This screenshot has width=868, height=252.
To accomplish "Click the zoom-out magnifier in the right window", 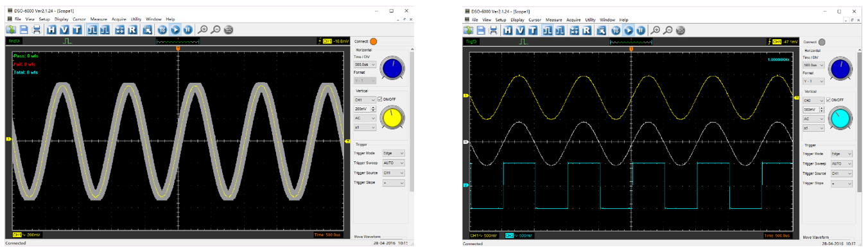I will 668,30.
